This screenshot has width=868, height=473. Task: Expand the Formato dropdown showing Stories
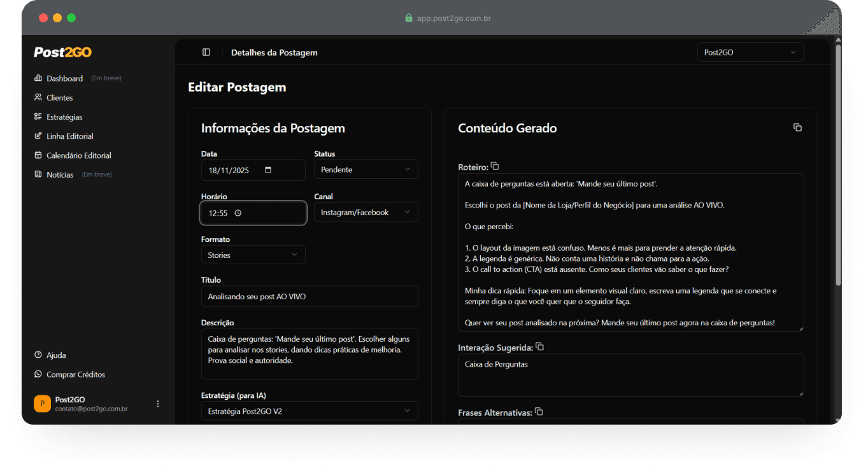coord(253,255)
